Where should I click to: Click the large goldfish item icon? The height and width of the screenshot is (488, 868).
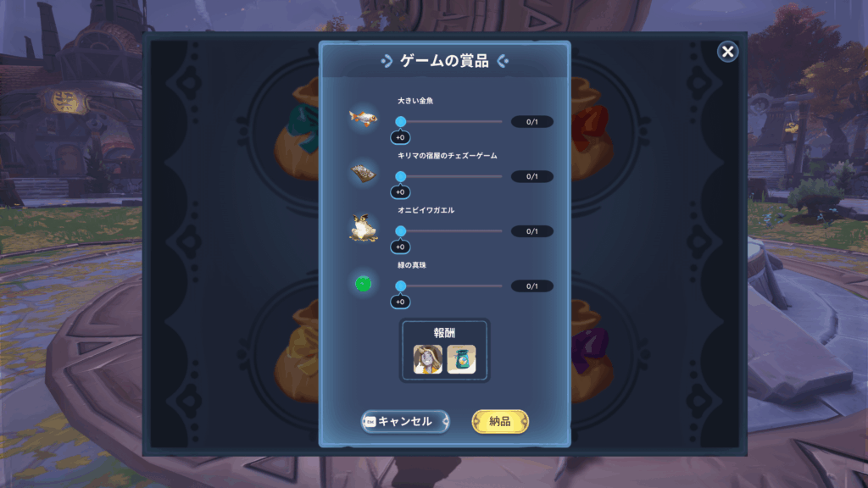363,118
